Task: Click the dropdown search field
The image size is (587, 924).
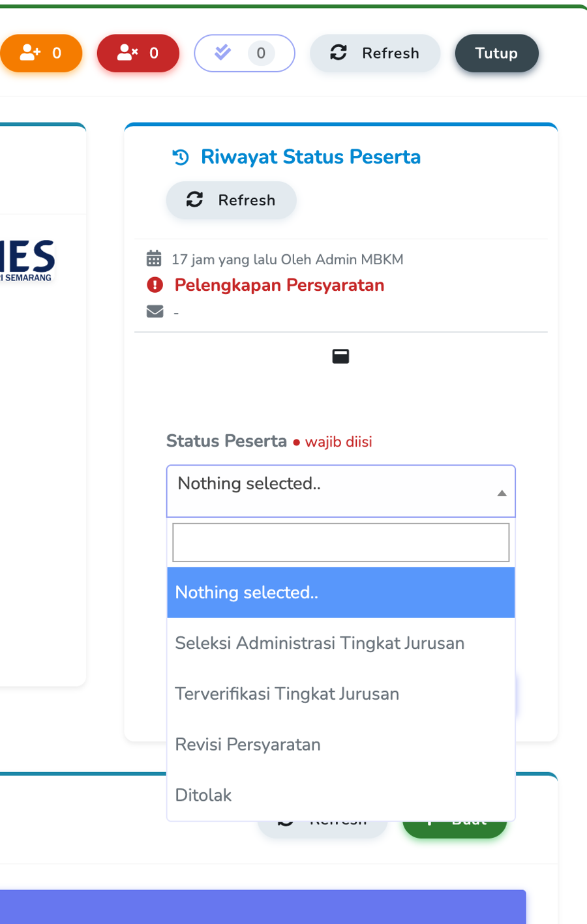Action: pos(340,542)
